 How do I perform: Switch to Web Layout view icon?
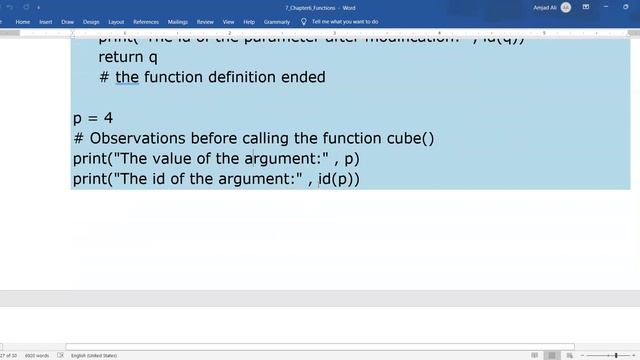tap(569, 356)
